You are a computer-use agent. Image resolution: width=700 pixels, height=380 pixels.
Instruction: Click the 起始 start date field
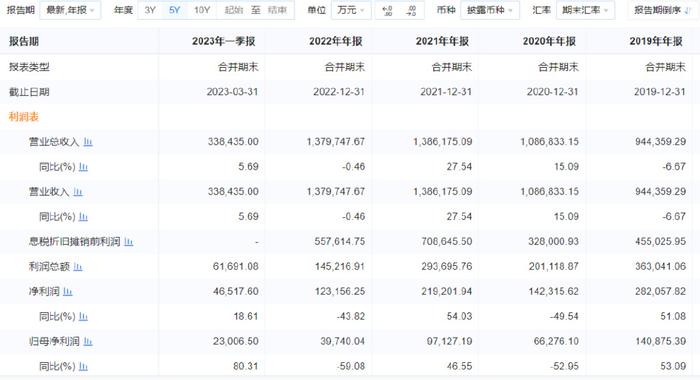(234, 10)
